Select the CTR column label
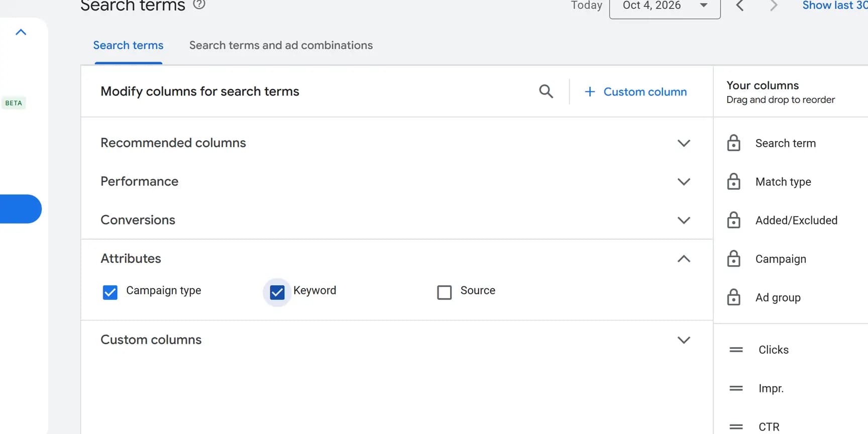Image resolution: width=868 pixels, height=434 pixels. click(769, 427)
